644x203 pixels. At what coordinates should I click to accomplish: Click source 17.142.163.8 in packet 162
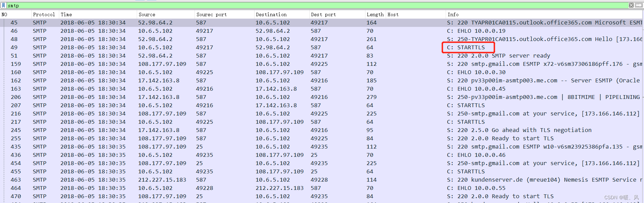pos(159,80)
